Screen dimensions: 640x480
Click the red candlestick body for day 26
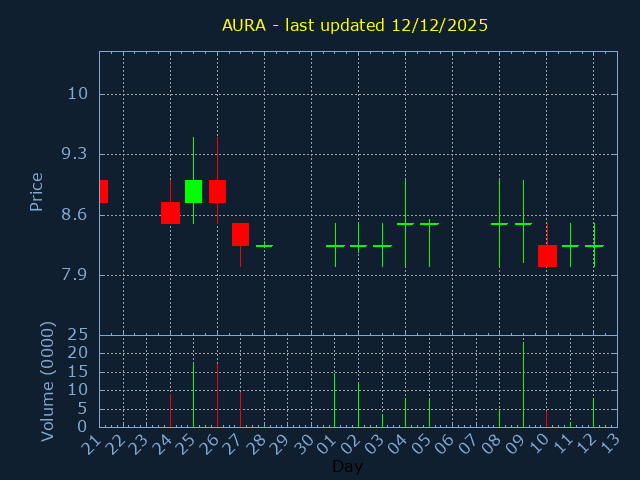coord(218,191)
